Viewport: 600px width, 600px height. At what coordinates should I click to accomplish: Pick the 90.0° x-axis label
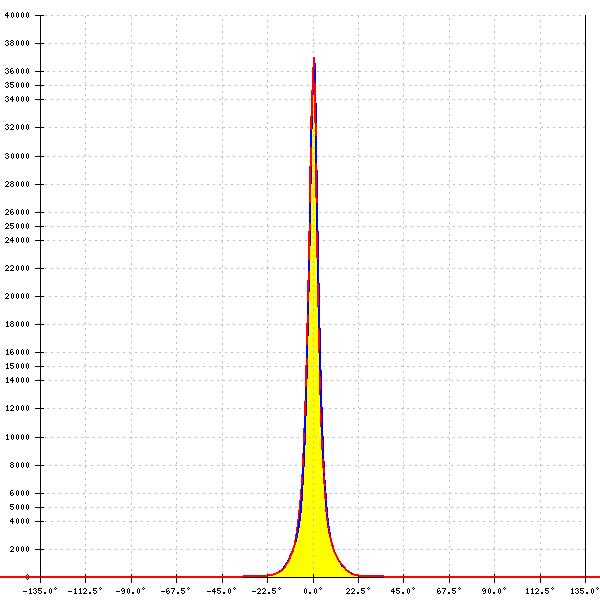(494, 590)
